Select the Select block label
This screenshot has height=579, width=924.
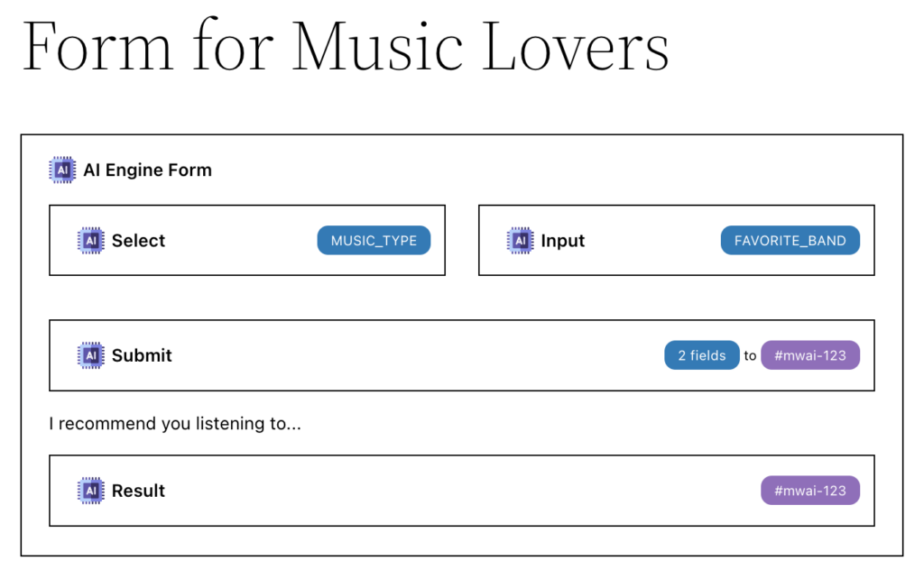(138, 241)
